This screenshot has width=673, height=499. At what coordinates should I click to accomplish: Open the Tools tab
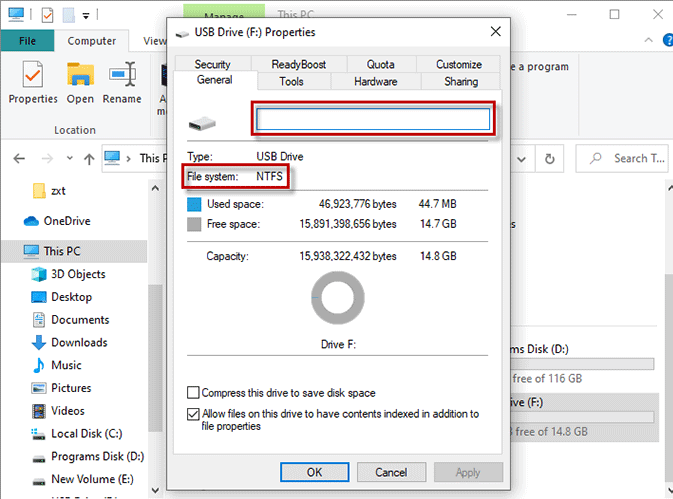click(x=291, y=81)
